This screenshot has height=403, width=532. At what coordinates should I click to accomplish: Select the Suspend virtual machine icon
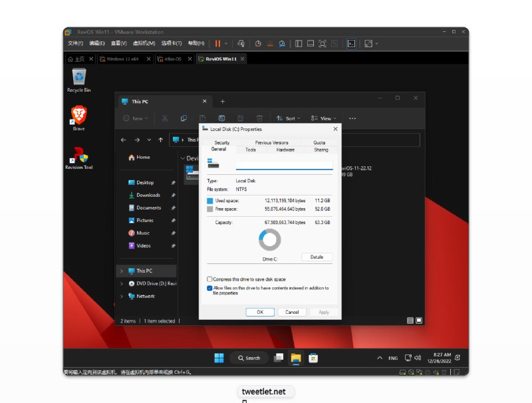pos(217,43)
